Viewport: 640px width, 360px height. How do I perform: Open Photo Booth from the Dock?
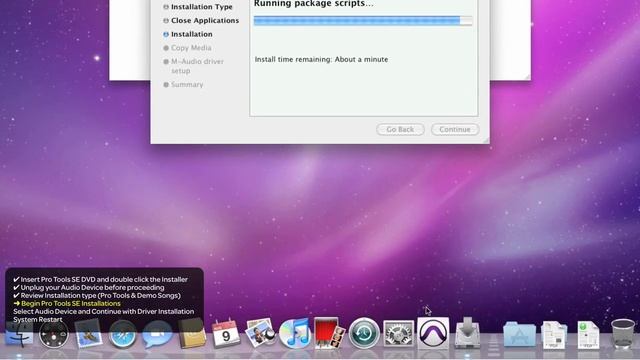pos(329,333)
